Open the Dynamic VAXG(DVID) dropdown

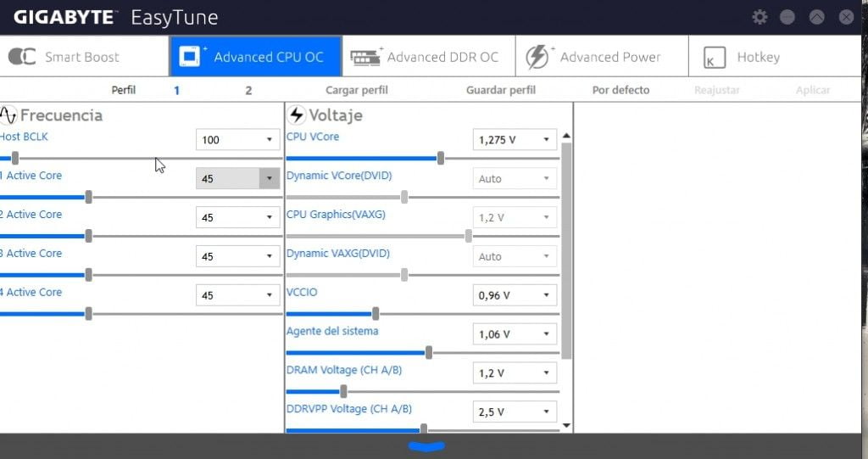[x=515, y=256]
